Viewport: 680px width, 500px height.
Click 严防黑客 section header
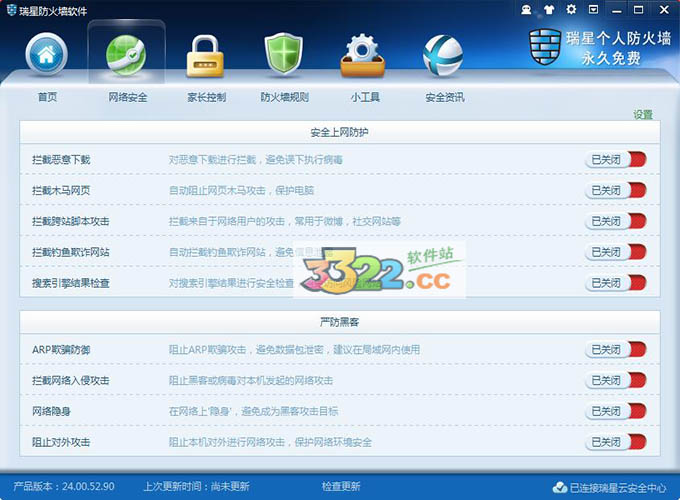tap(339, 322)
